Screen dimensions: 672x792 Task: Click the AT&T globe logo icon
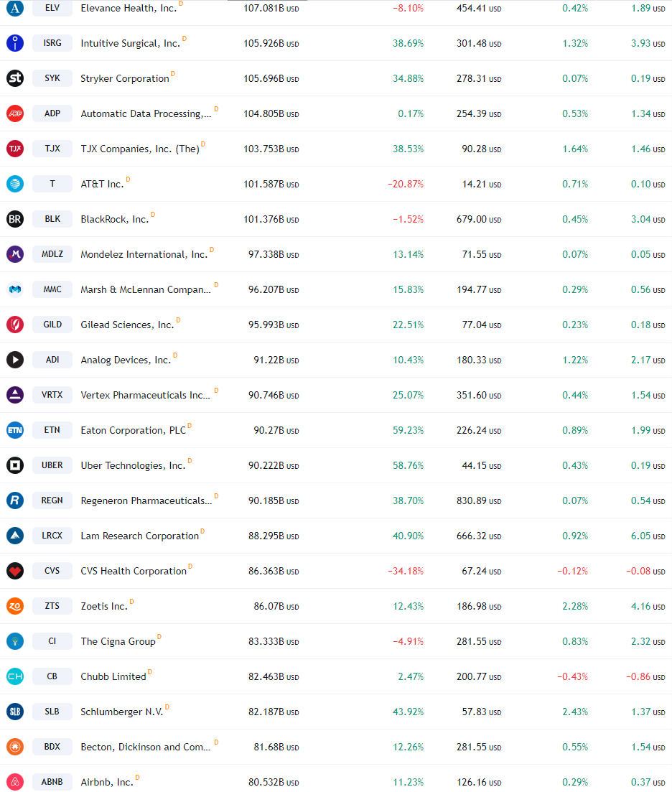click(x=15, y=184)
